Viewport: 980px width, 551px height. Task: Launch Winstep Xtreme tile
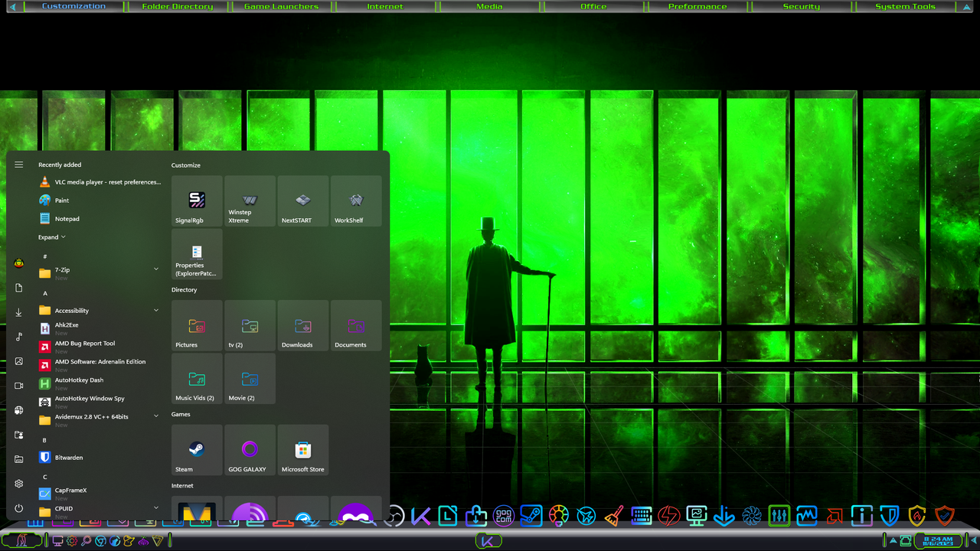point(250,201)
